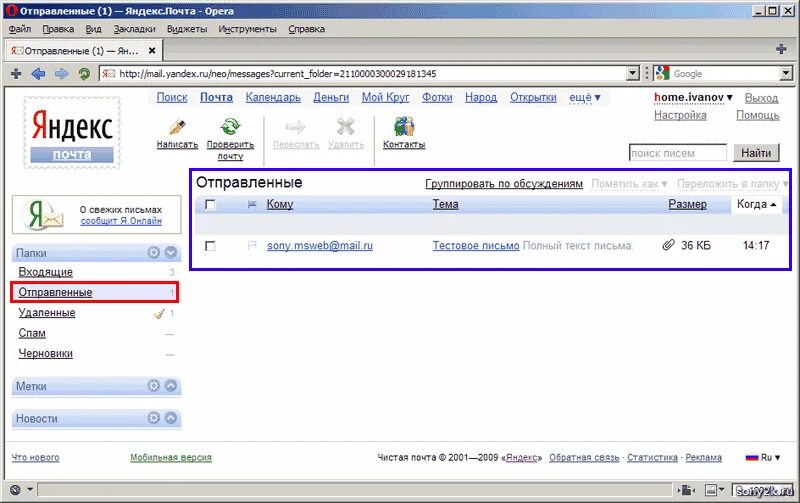Screen dimensions: 800x503
Task: Open Папки settings gear icon
Action: [x=154, y=253]
